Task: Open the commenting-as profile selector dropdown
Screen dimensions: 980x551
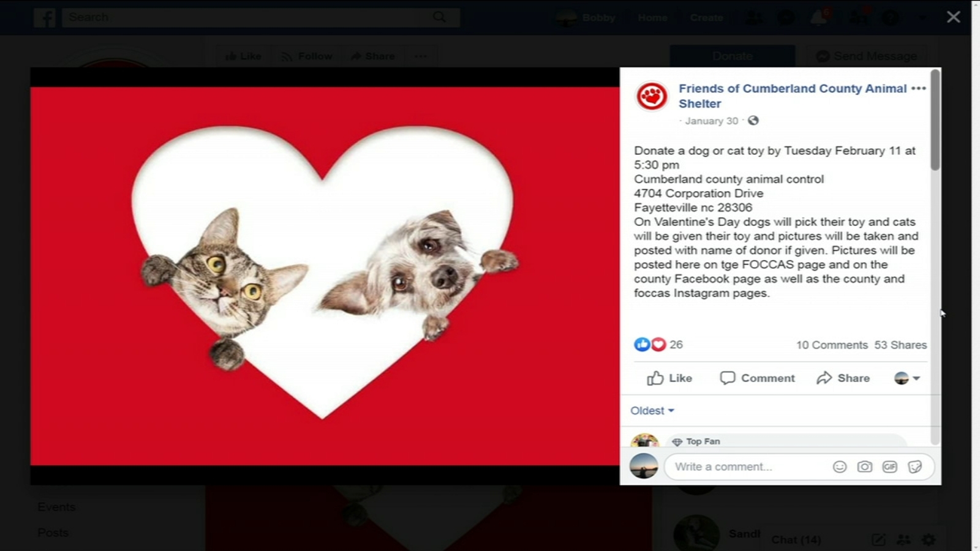Action: (x=907, y=378)
